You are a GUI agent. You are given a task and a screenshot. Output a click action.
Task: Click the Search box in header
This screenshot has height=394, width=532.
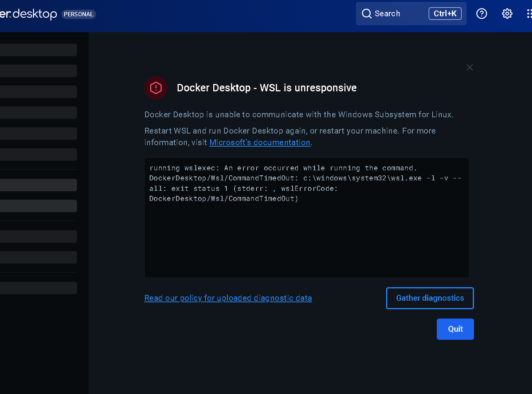[x=411, y=14]
